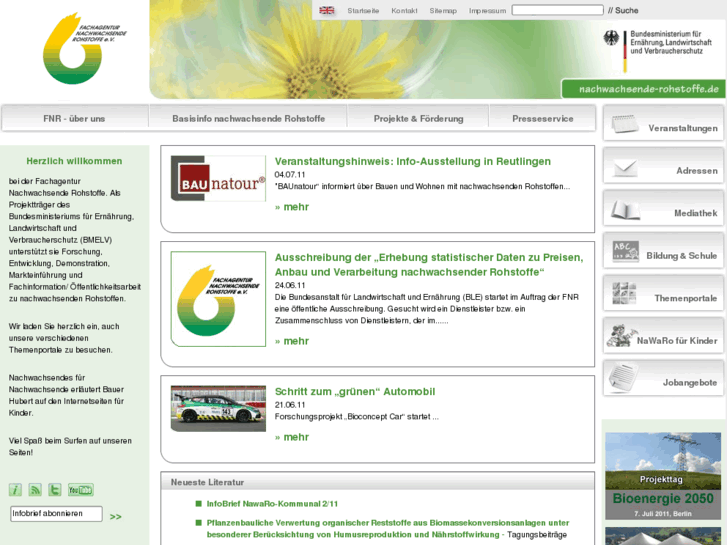The height and width of the screenshot is (545, 727).
Task: Open the BAUnatour logo thumbnail
Action: (x=218, y=178)
